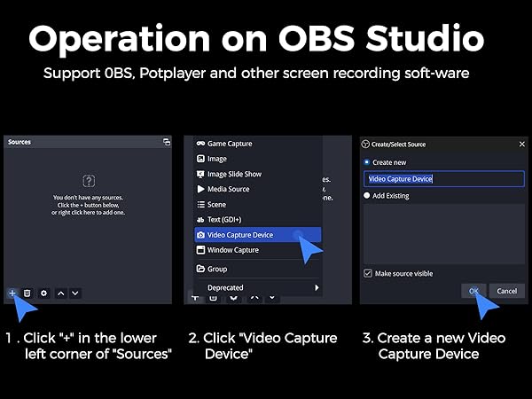Screen dimensions: 532x399
Task: Select Scene in the add source menu
Action: [258, 205]
